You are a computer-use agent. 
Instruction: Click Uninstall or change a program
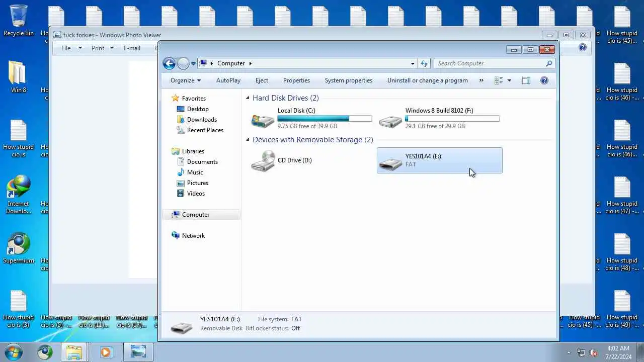(428, 80)
